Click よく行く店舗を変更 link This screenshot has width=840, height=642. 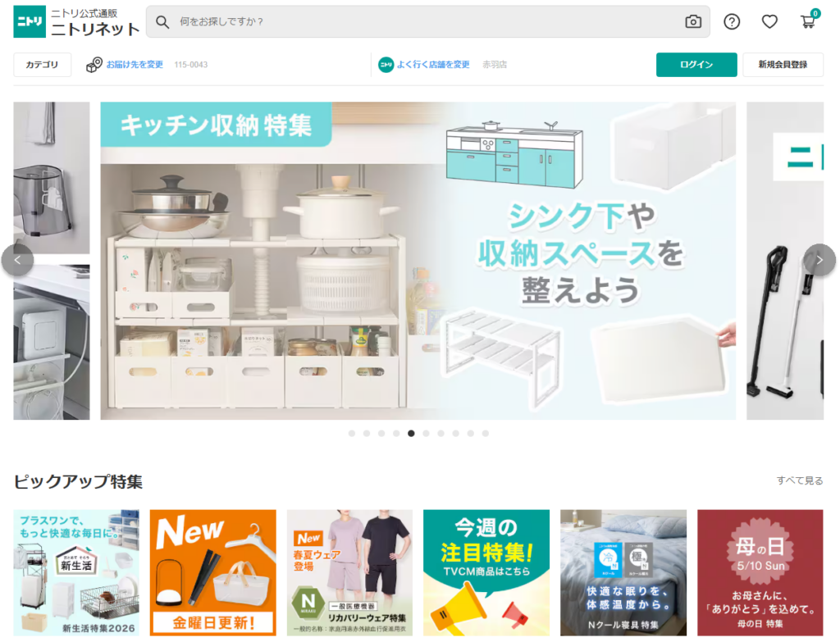click(433, 64)
